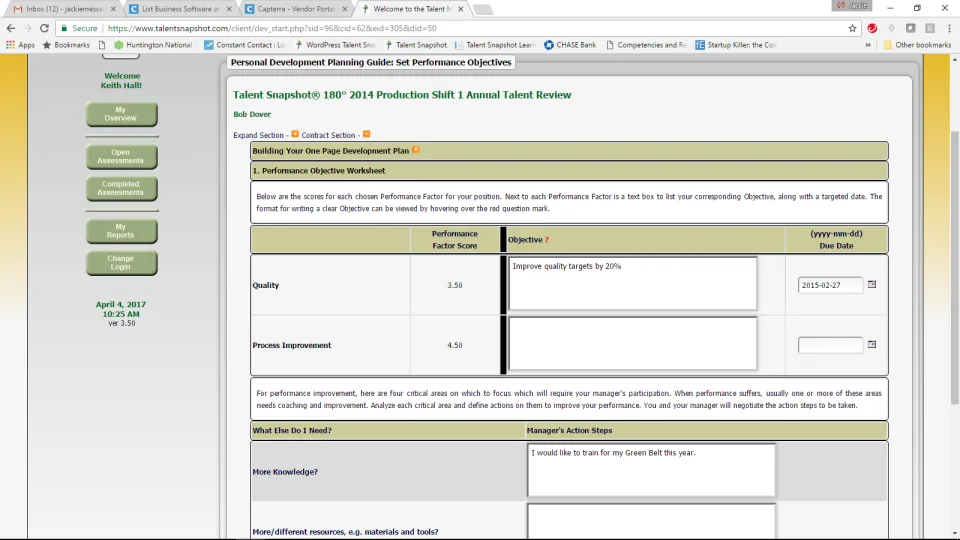This screenshot has height=540, width=960.
Task: Open the Apps grid shortcut
Action: click(x=20, y=45)
